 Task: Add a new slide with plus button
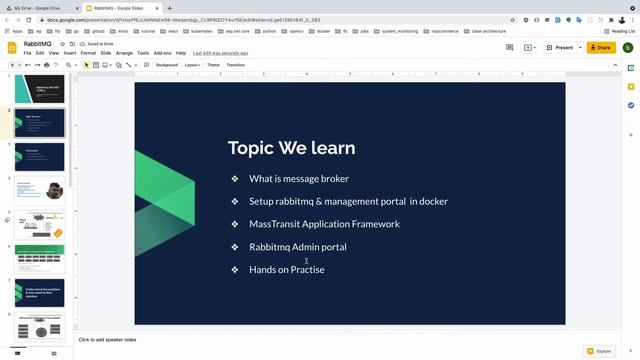pyautogui.click(x=12, y=65)
